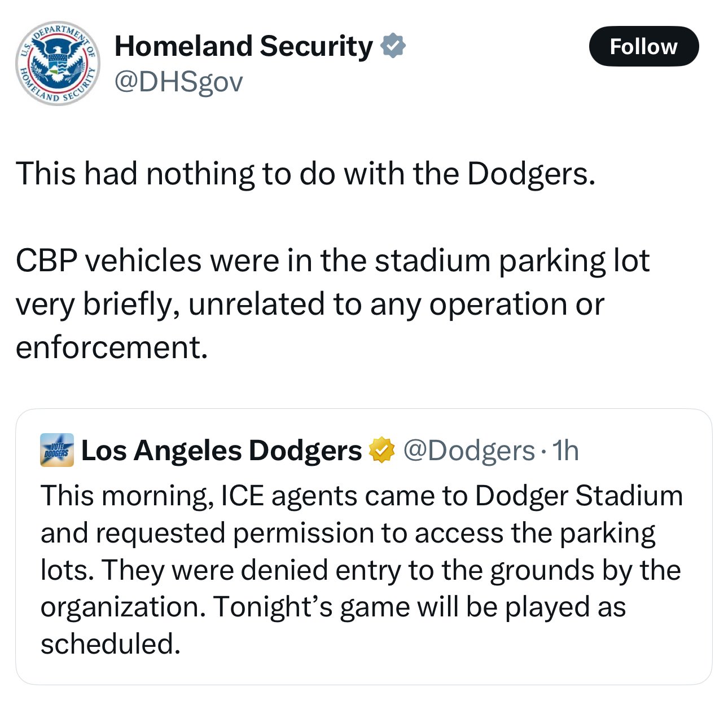Screen dimensions: 728x701
Task: Click 'Tonight's game will be played as scheduled' line
Action: pos(419,607)
